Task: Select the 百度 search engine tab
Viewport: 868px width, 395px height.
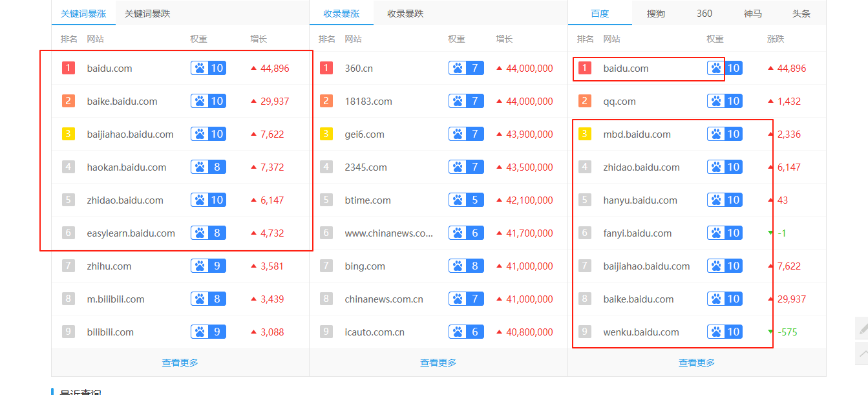Action: click(x=600, y=14)
